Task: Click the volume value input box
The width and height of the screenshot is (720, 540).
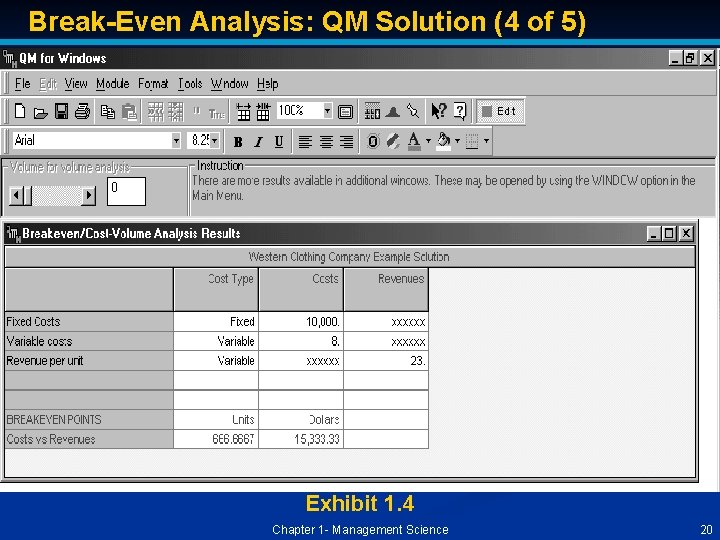Action: coord(126,191)
